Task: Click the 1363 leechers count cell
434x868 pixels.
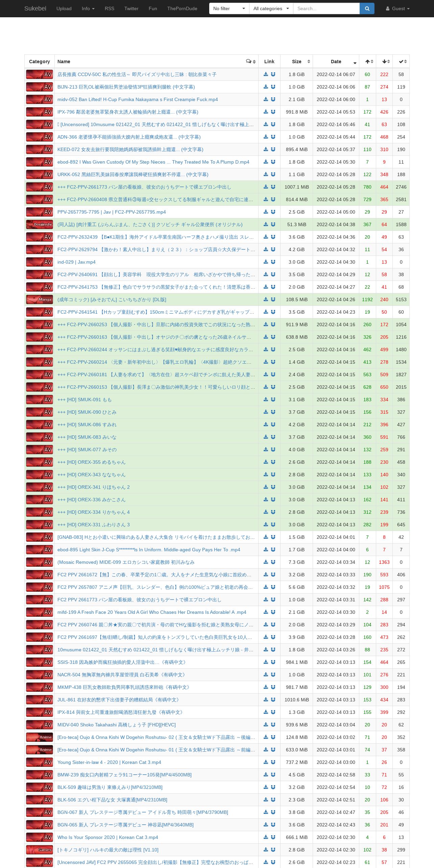Action: 384,562
